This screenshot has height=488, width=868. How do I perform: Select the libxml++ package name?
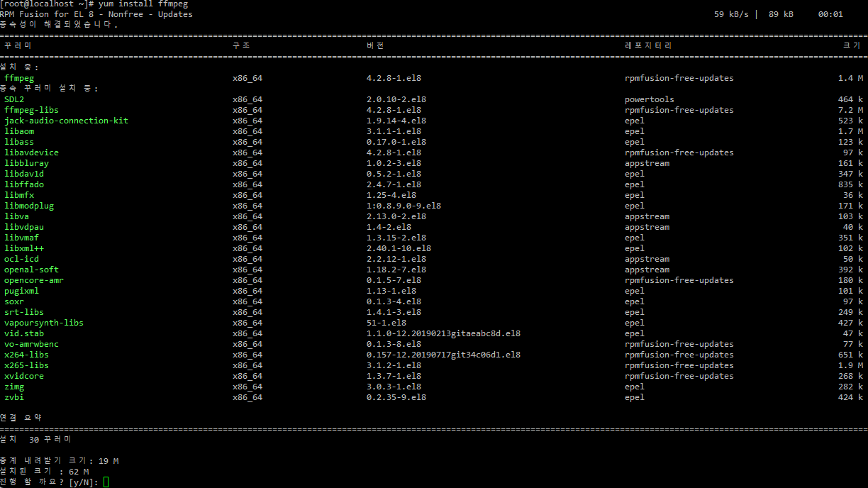pyautogui.click(x=24, y=248)
